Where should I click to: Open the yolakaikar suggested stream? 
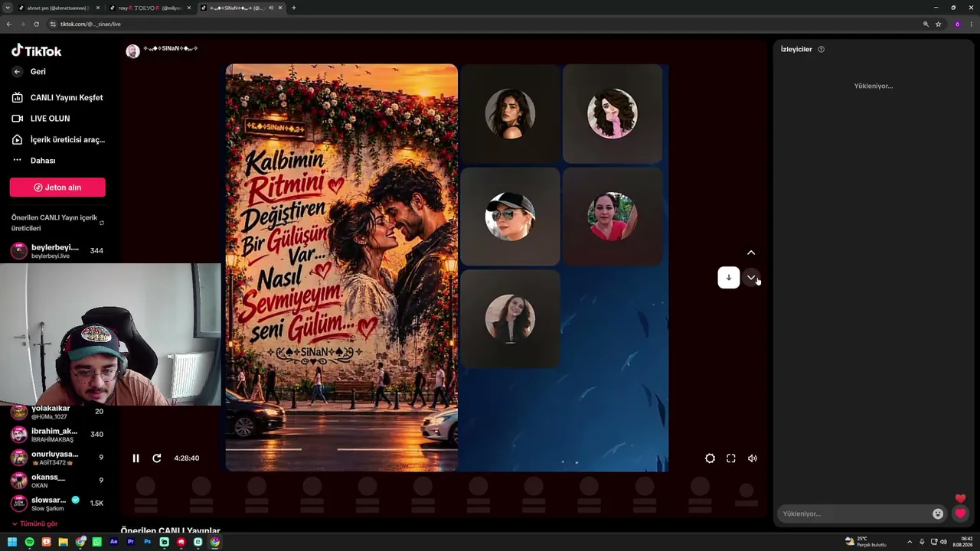pos(57,412)
